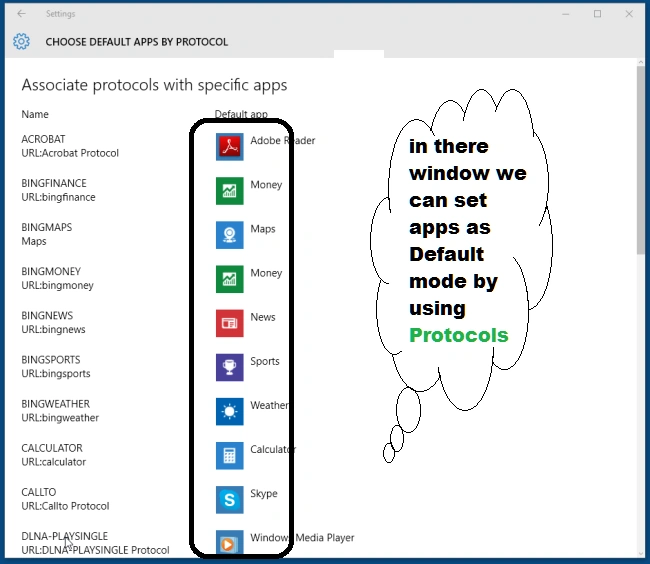Select the News default app label
Viewport: 650px width, 564px height.
263,317
